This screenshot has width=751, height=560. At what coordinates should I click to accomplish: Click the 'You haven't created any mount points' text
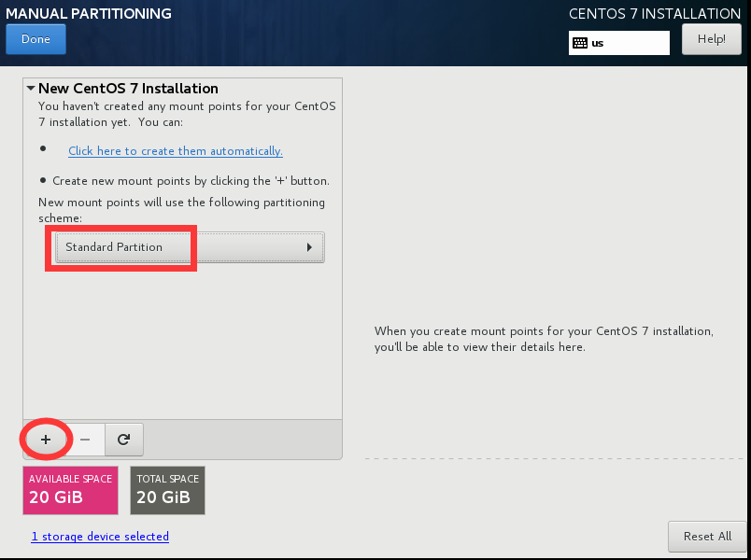pos(187,114)
